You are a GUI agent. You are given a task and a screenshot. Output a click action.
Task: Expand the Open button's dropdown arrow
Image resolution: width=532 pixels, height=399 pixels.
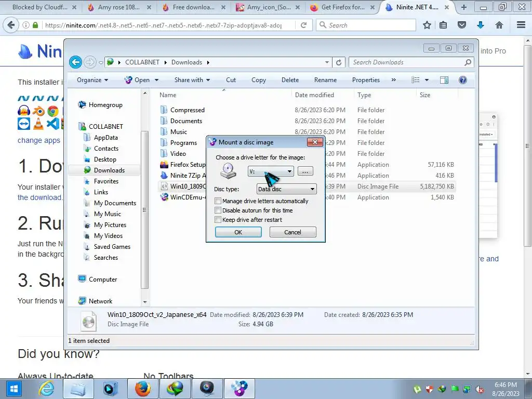point(157,80)
